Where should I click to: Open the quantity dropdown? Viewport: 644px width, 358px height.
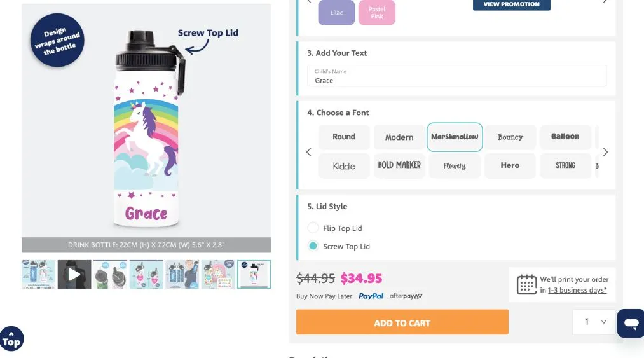coord(594,322)
